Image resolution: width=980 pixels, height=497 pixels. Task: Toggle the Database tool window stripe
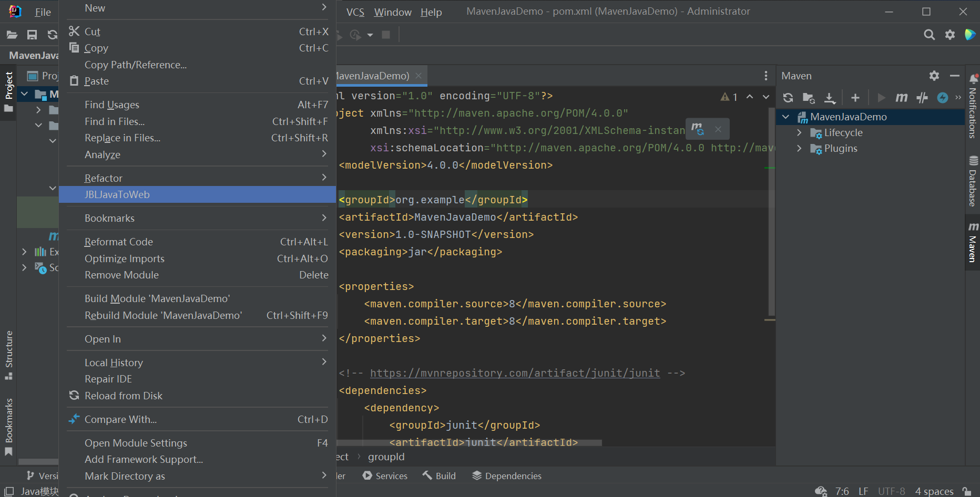tap(973, 182)
